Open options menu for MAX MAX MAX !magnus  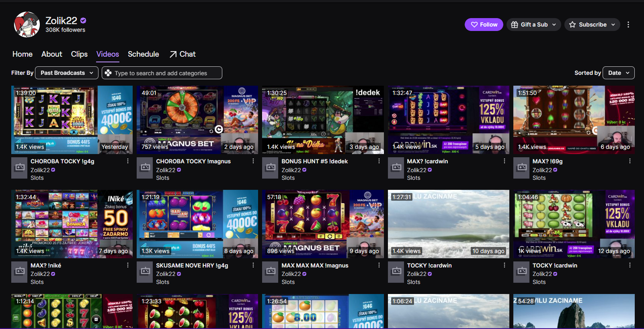tap(379, 265)
